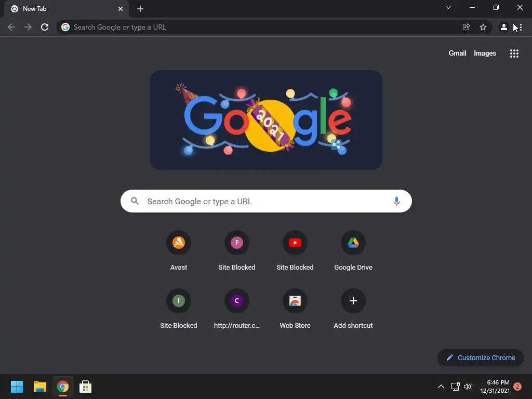This screenshot has height=399, width=532.
Task: Click the share this page icon
Action: (x=466, y=27)
